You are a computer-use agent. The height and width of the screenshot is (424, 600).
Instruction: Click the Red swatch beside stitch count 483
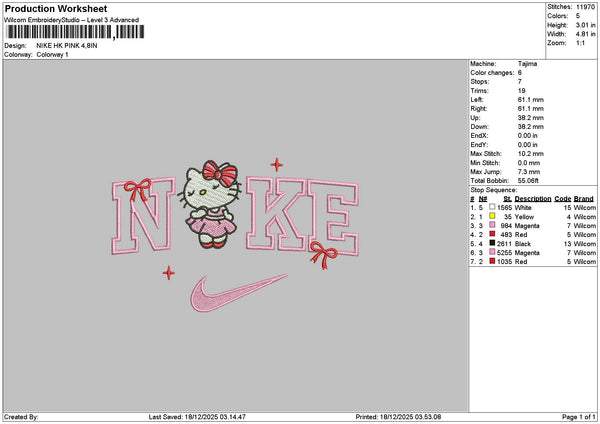click(492, 234)
